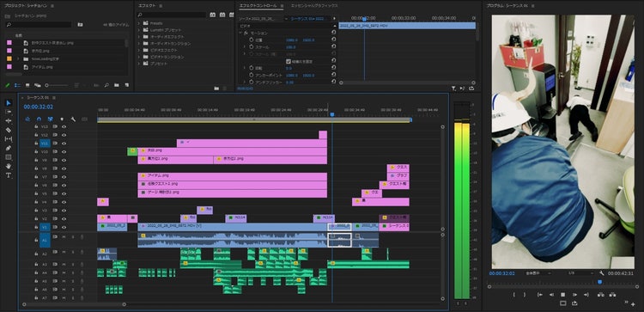Click filter properties icon in effect controls
Image resolution: width=644 pixels, height=312 pixels.
point(453,88)
